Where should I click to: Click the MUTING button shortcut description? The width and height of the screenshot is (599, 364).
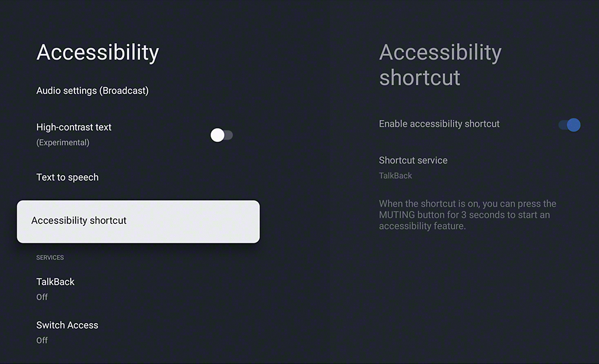tap(468, 215)
